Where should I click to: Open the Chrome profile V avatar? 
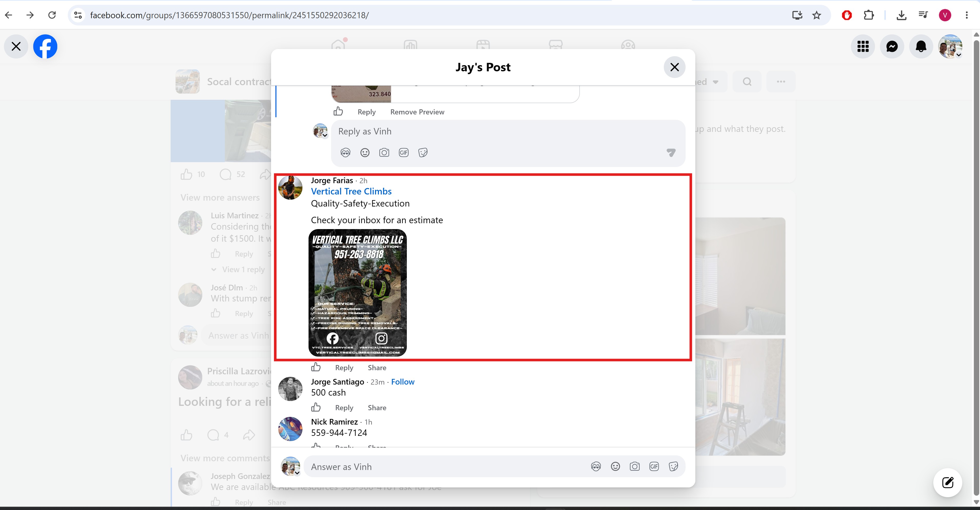coord(945,15)
